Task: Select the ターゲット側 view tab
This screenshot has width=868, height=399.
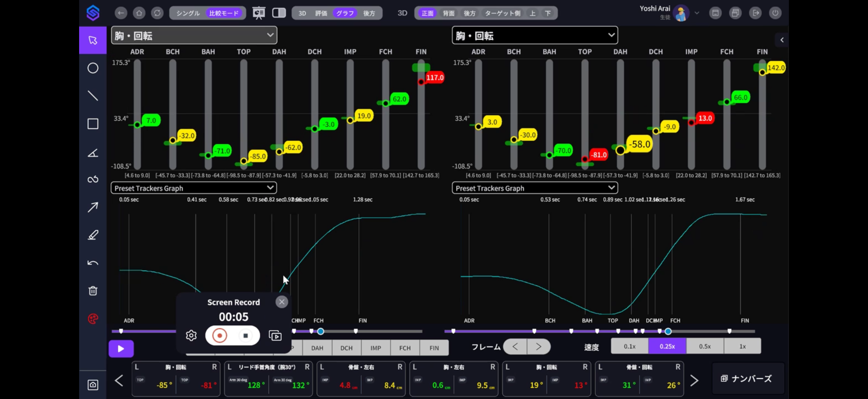Action: pos(502,13)
